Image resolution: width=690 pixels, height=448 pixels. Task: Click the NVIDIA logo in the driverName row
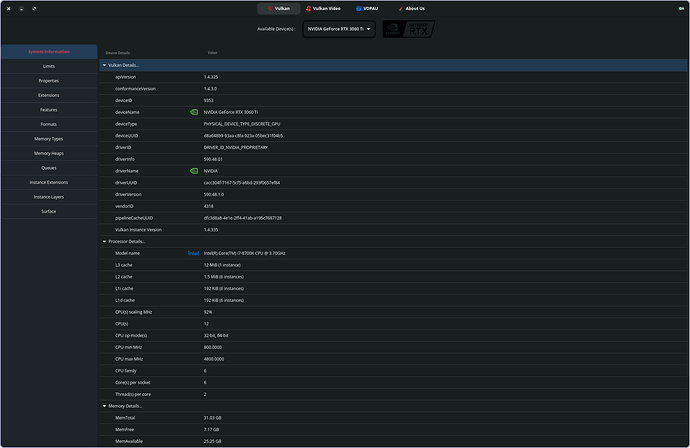[194, 171]
